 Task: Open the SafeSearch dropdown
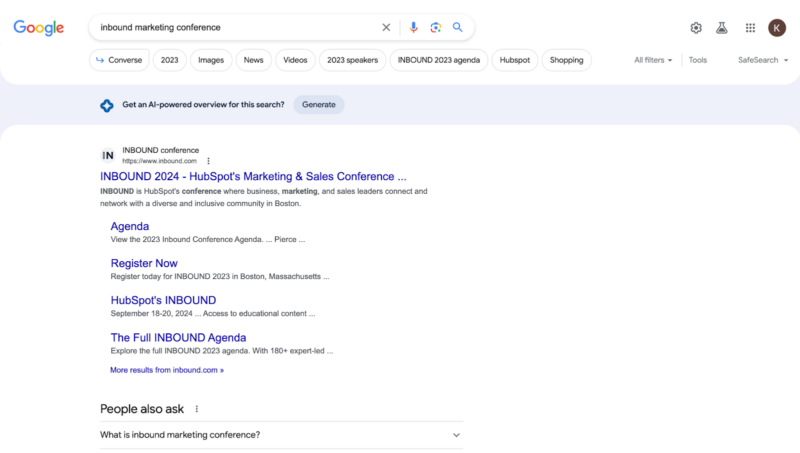(x=763, y=60)
